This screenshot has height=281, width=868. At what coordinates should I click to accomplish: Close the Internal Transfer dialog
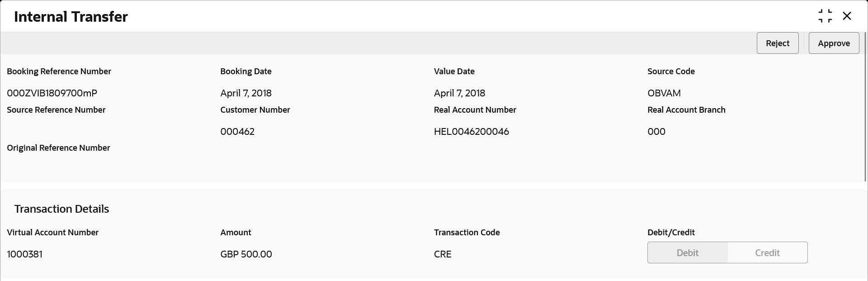[848, 15]
